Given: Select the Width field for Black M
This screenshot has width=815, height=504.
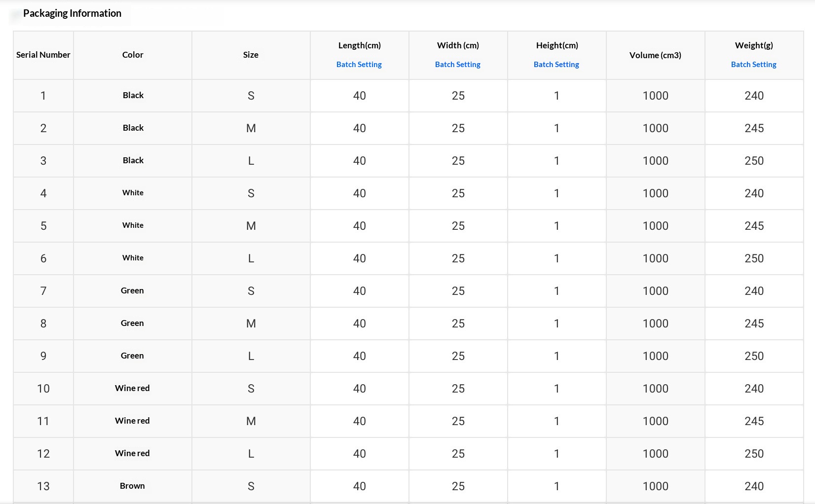Looking at the screenshot, I should (458, 128).
